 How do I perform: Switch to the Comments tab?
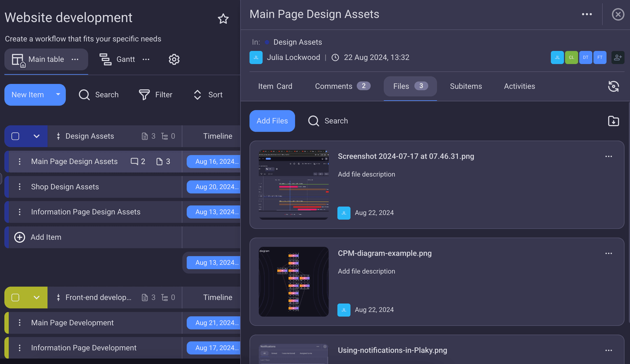[342, 86]
